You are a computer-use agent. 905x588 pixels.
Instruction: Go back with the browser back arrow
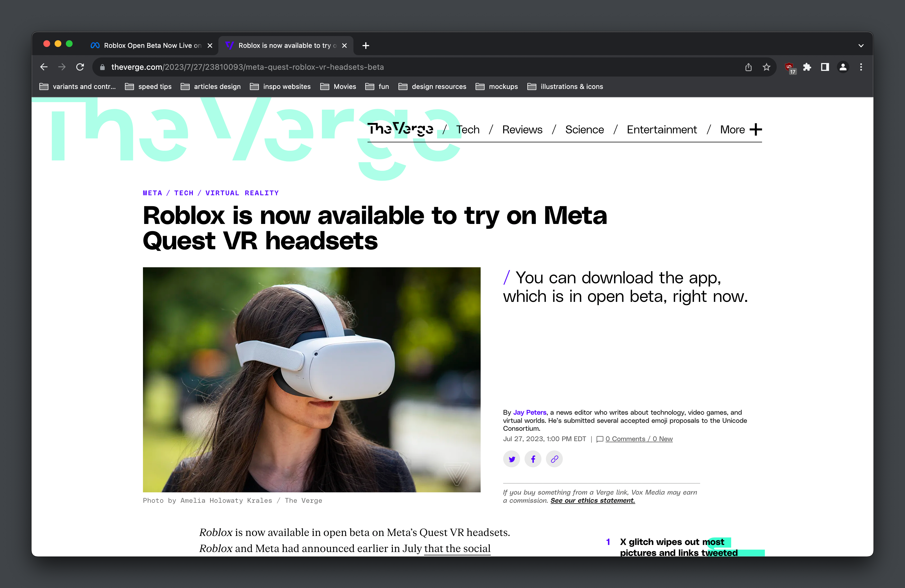tap(44, 67)
